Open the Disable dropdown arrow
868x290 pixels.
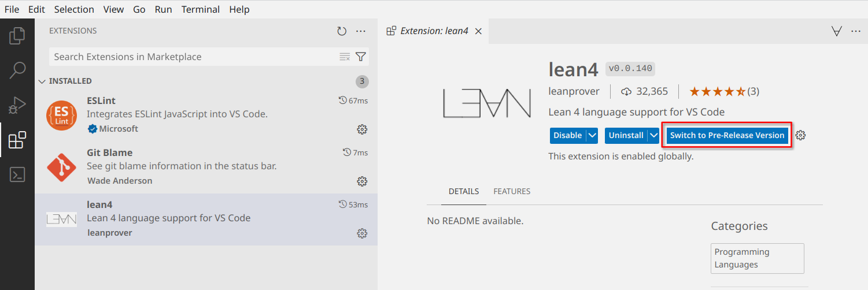click(x=592, y=135)
